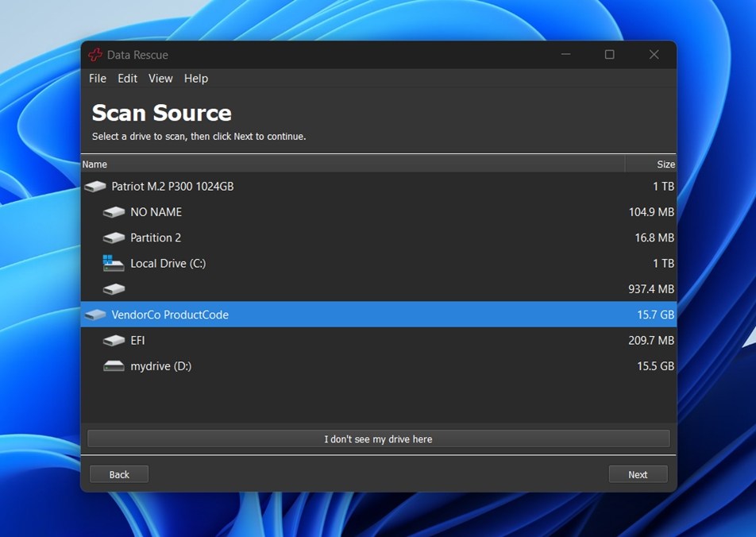Click the Data Rescue app logo icon

[x=95, y=55]
